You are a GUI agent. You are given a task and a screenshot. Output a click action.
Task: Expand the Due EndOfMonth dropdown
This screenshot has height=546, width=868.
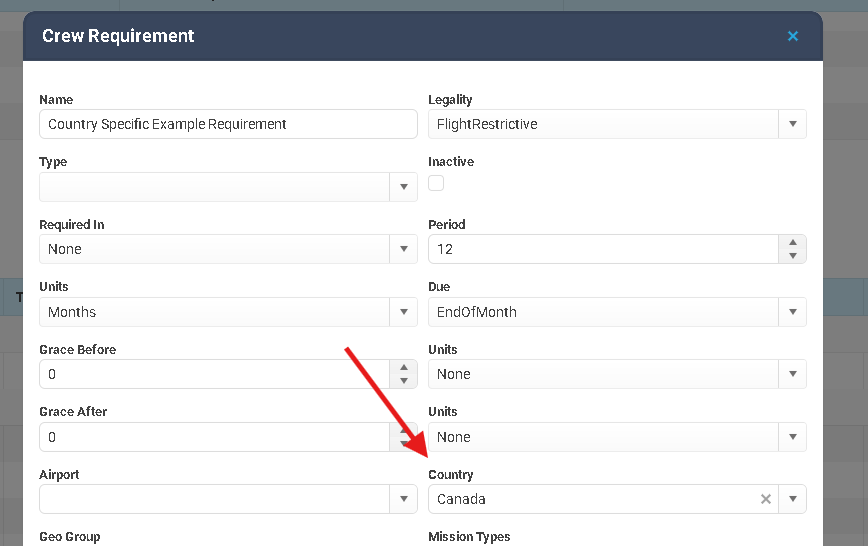[x=792, y=312]
